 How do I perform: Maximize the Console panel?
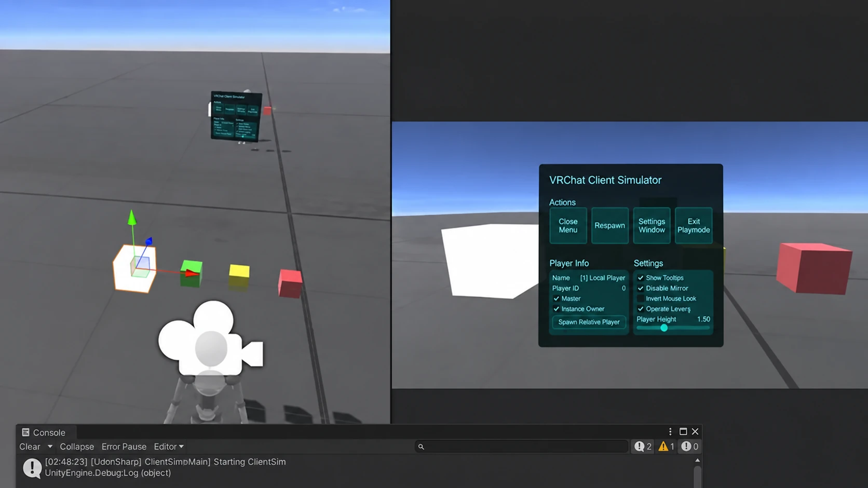(683, 432)
